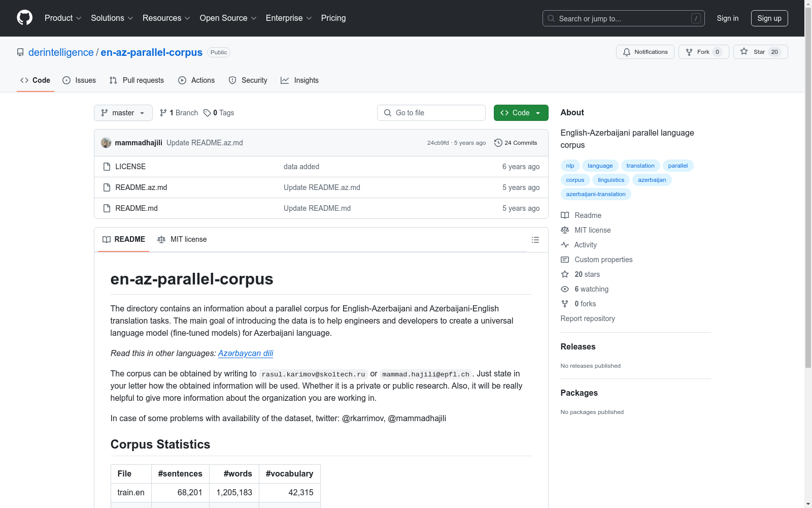
Task: Switch to the Code tab
Action: coord(35,80)
